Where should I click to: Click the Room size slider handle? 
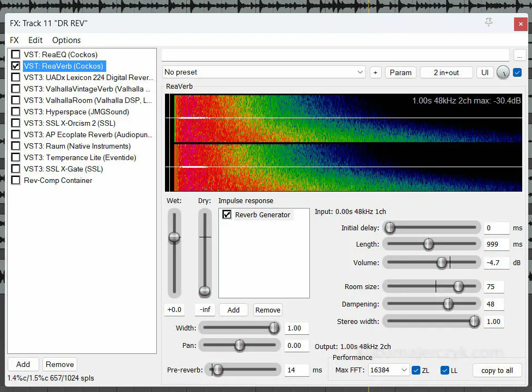click(458, 286)
